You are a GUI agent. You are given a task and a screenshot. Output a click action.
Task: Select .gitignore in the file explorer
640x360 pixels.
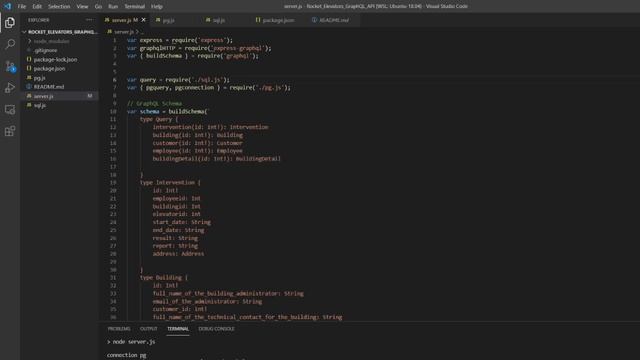click(x=60, y=50)
